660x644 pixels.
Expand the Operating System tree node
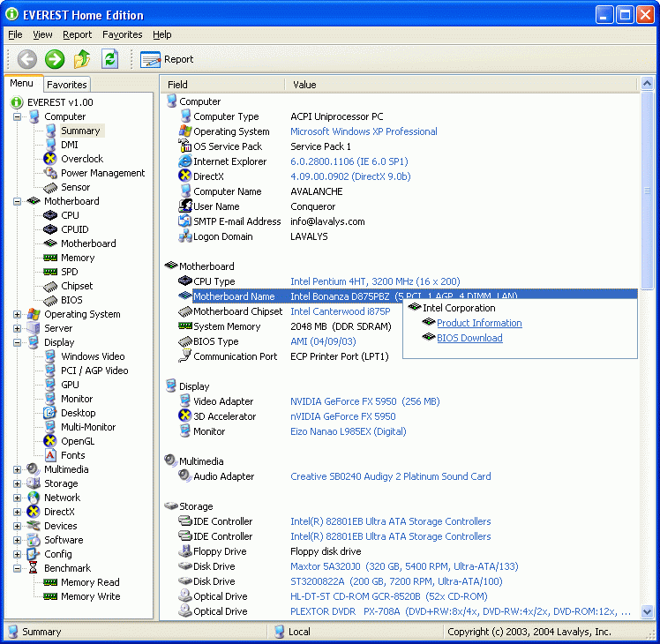[18, 314]
